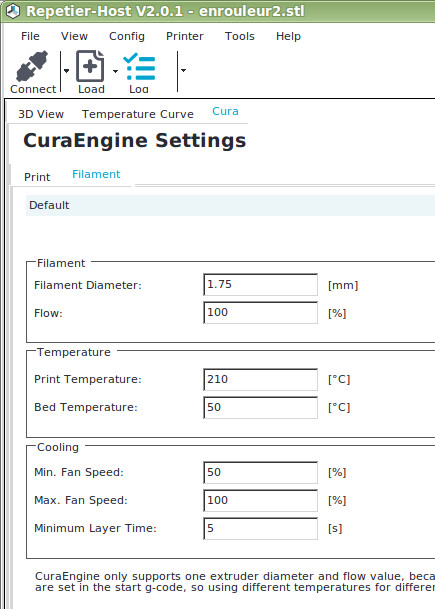Click the Repetier-Host title bar logo
The image size is (435, 609).
pyautogui.click(x=13, y=11)
